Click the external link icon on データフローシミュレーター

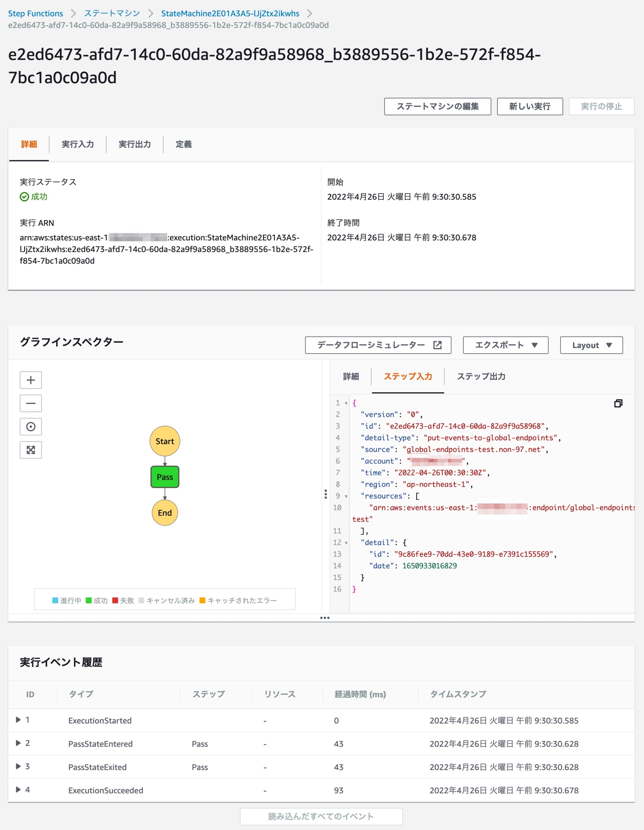click(437, 345)
